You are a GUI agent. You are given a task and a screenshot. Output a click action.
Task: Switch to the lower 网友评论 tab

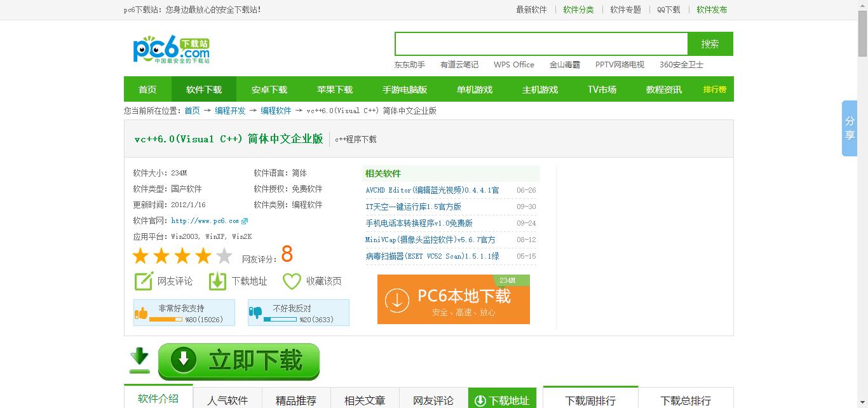[x=433, y=399]
